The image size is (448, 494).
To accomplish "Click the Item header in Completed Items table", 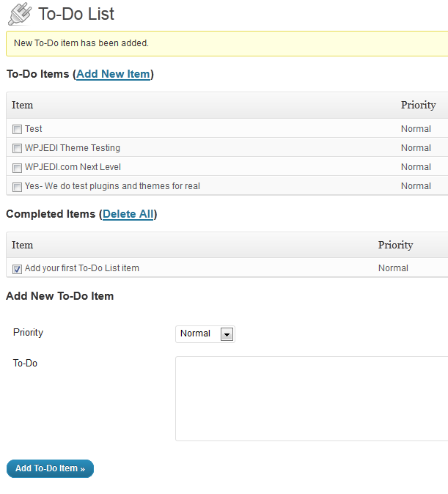I will tap(23, 245).
